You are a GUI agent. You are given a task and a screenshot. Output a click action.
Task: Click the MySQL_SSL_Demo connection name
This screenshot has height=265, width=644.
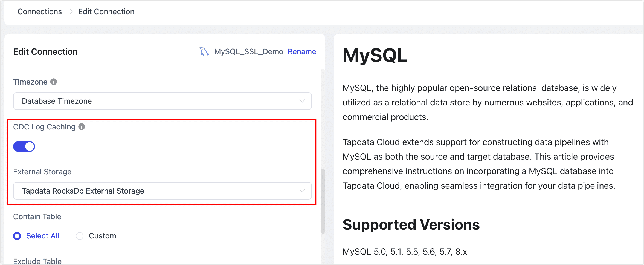(248, 51)
